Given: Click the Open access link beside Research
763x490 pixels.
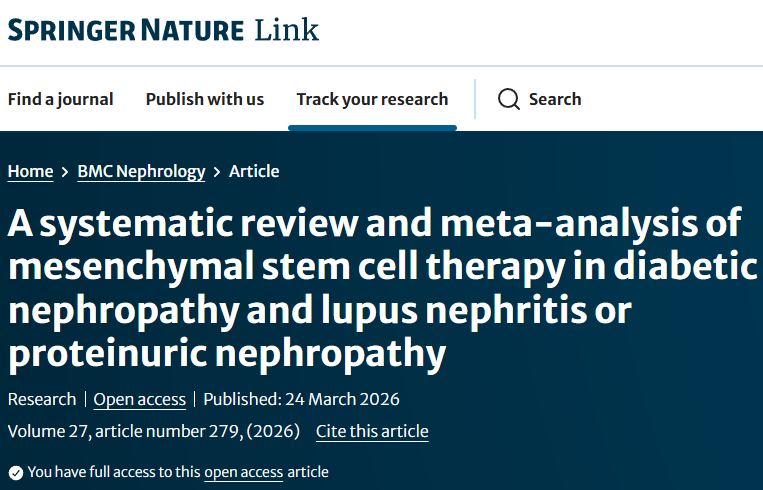Looking at the screenshot, I should 140,399.
